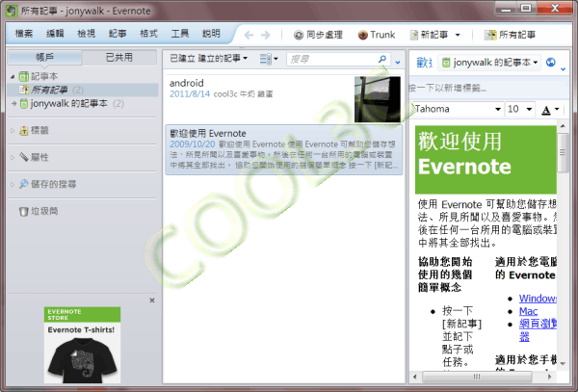Viewport: 578px width, 392px height.
Task: Expand the search options chevron
Action: click(398, 63)
